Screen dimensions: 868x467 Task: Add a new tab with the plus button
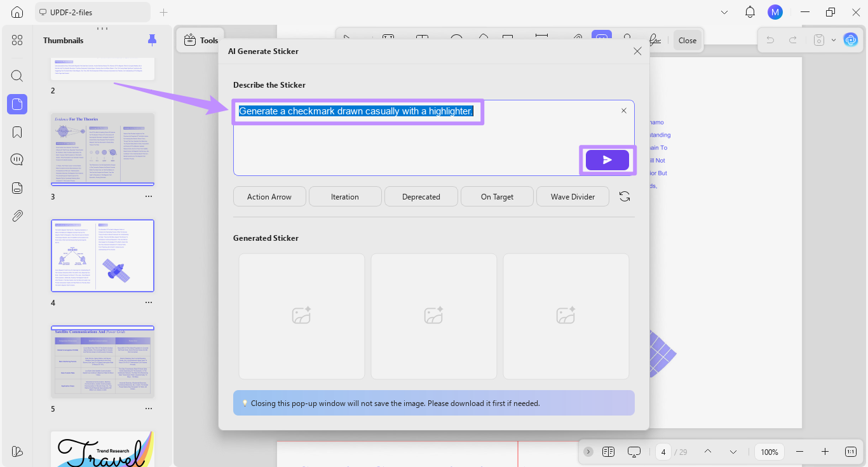(x=163, y=12)
